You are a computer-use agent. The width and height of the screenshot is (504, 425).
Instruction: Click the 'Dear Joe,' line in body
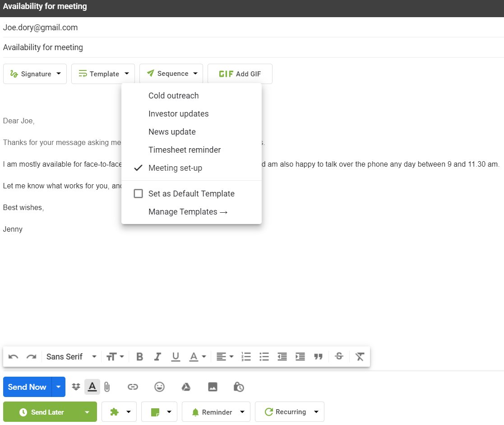point(18,121)
